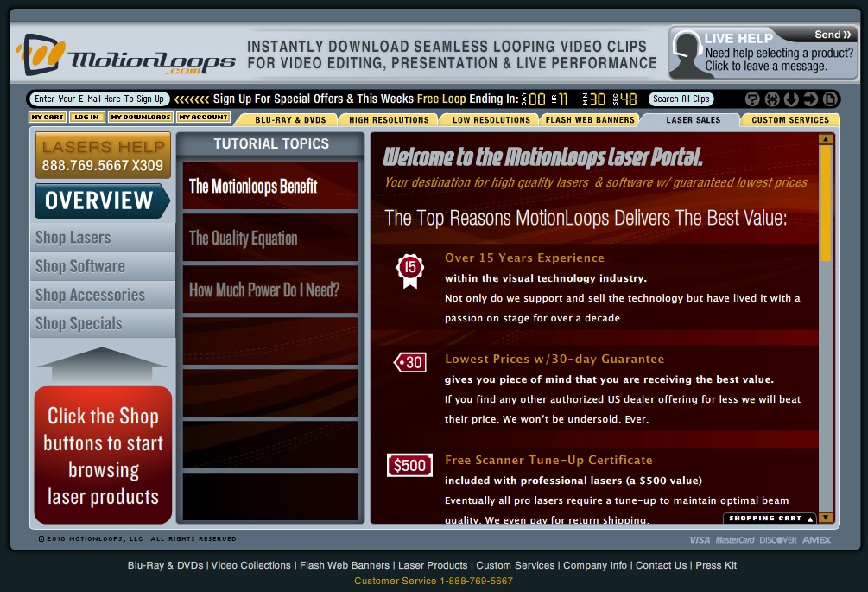Click the content scrollbar down arrow

click(x=826, y=518)
